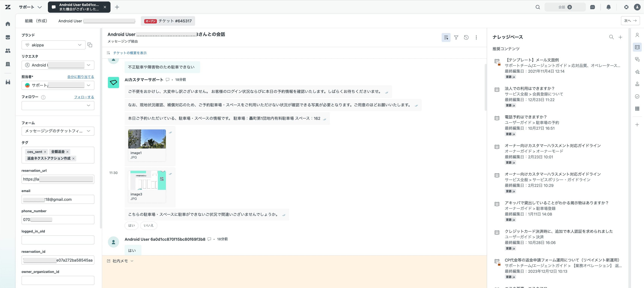The height and width of the screenshot is (288, 644).
Task: Click follower info circle icon
Action: tap(43, 97)
